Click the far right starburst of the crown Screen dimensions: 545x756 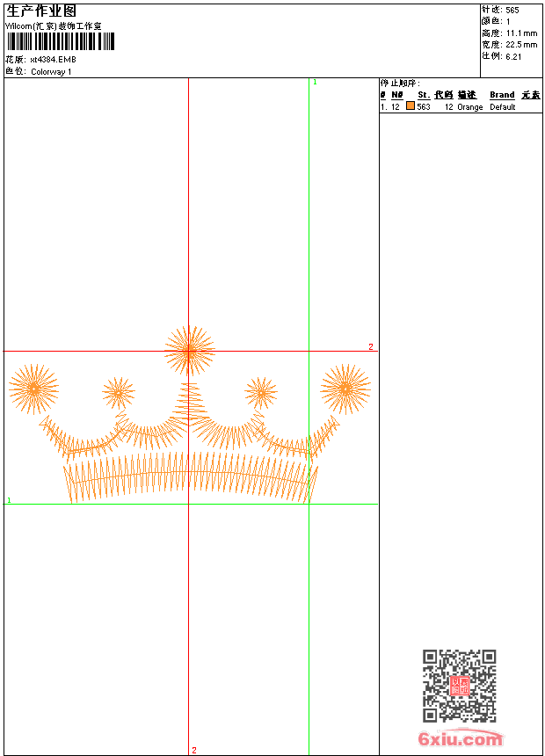[345, 389]
